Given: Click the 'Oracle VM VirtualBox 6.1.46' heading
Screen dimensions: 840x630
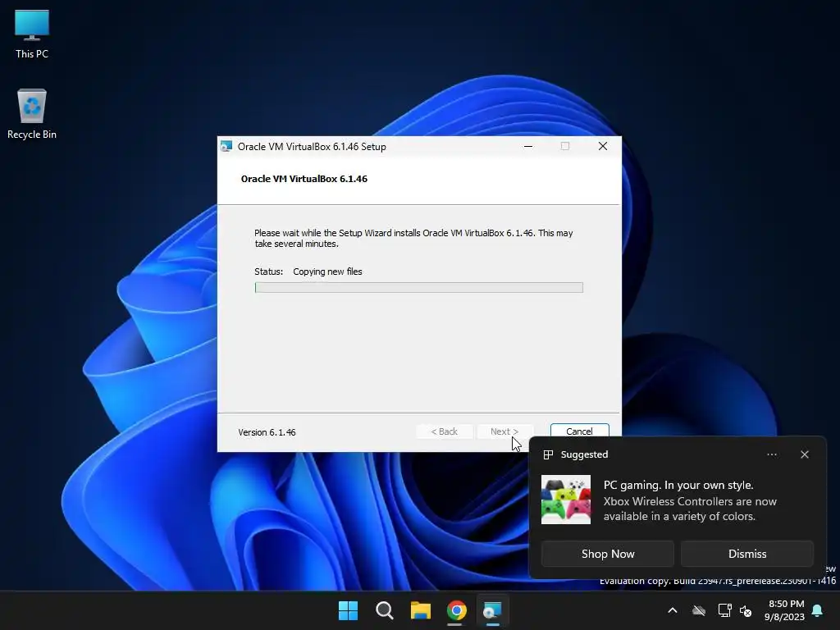Looking at the screenshot, I should click(304, 179).
